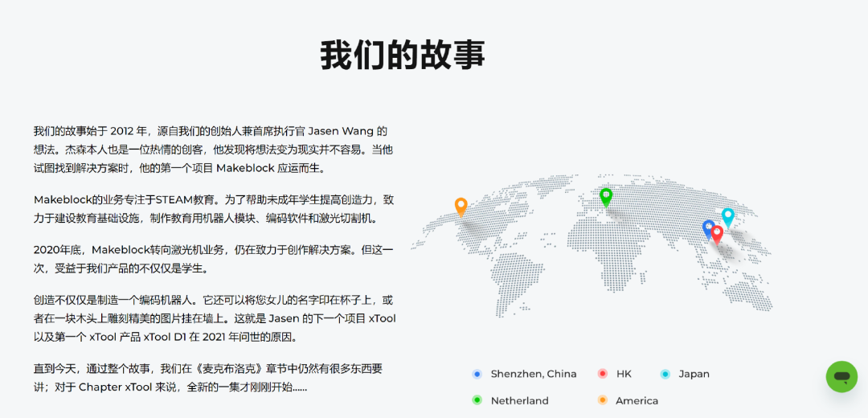This screenshot has height=418, width=868.
Task: Click the green Netherland map pin
Action: pyautogui.click(x=606, y=197)
